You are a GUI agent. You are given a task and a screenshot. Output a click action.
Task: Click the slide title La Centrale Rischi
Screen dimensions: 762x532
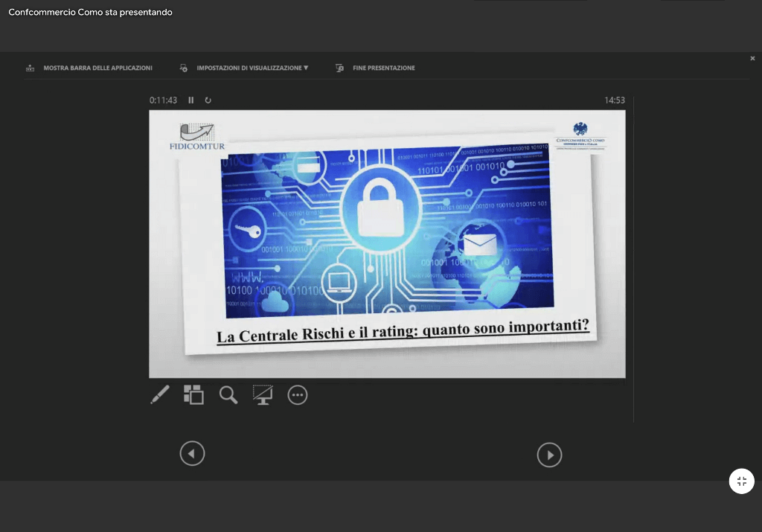(403, 331)
